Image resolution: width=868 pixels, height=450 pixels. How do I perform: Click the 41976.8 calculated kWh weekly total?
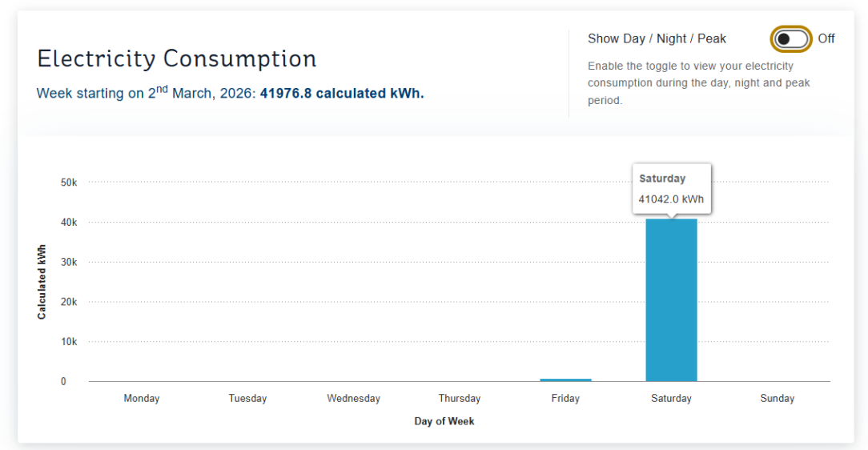(342, 93)
